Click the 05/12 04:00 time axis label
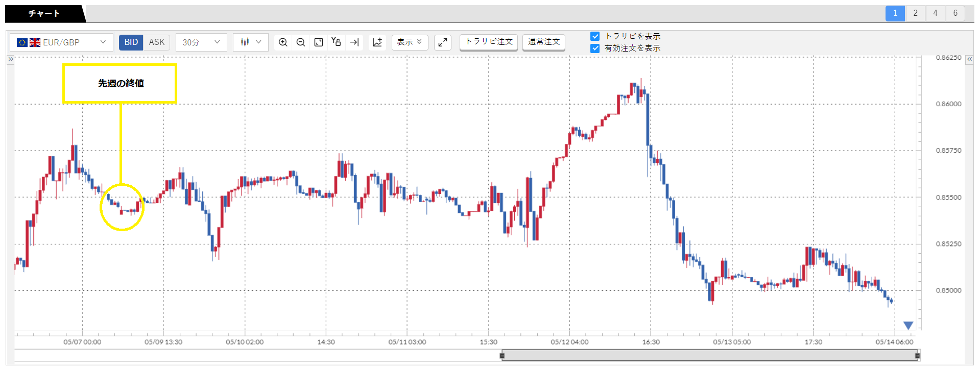 569,342
